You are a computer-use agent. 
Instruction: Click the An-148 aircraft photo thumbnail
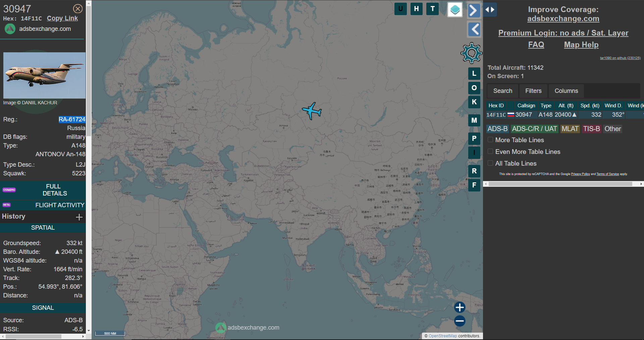tap(44, 75)
